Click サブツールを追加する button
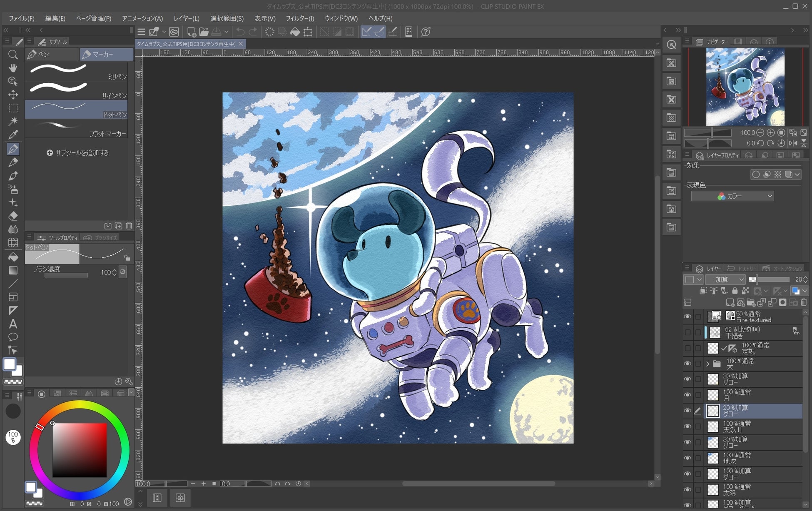The height and width of the screenshot is (511, 812). point(77,153)
